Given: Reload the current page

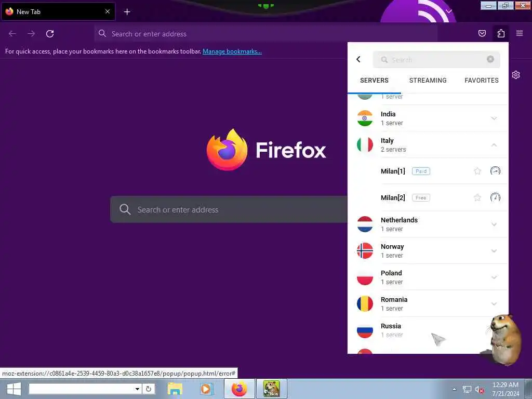Looking at the screenshot, I should [50, 34].
